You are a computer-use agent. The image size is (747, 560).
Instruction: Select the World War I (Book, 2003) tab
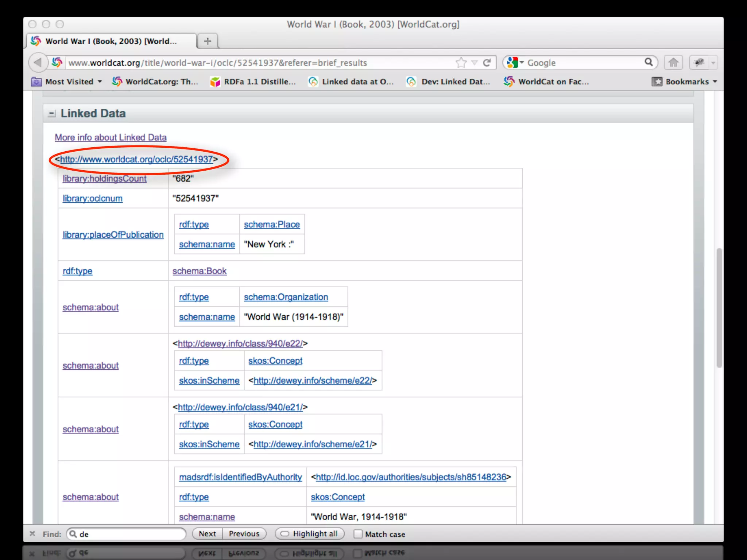point(111,41)
